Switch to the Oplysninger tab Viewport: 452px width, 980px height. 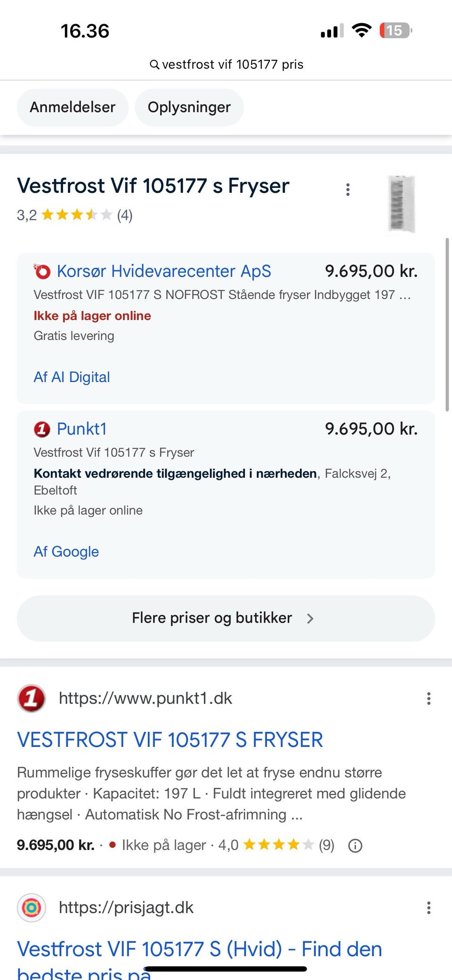point(189,107)
